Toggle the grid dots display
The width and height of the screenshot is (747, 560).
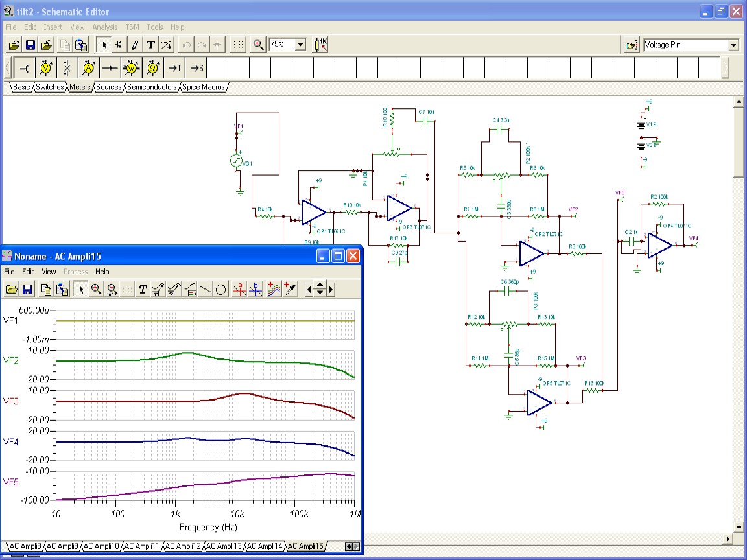(x=238, y=45)
